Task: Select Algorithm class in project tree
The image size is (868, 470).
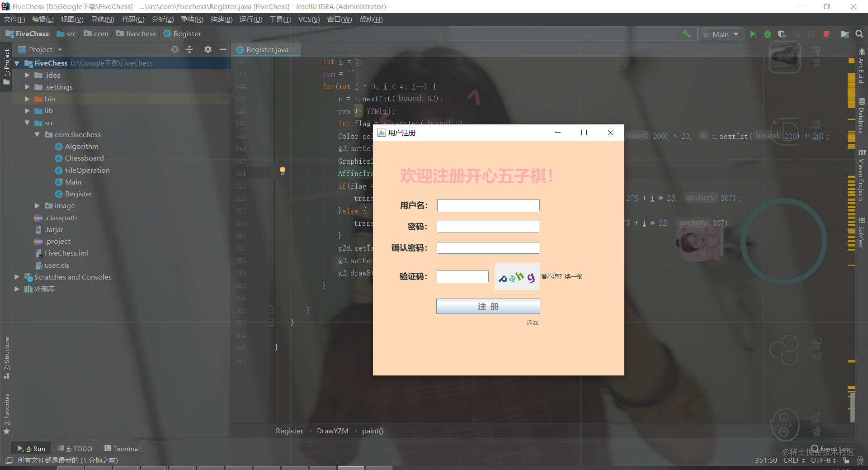Action: (81, 146)
